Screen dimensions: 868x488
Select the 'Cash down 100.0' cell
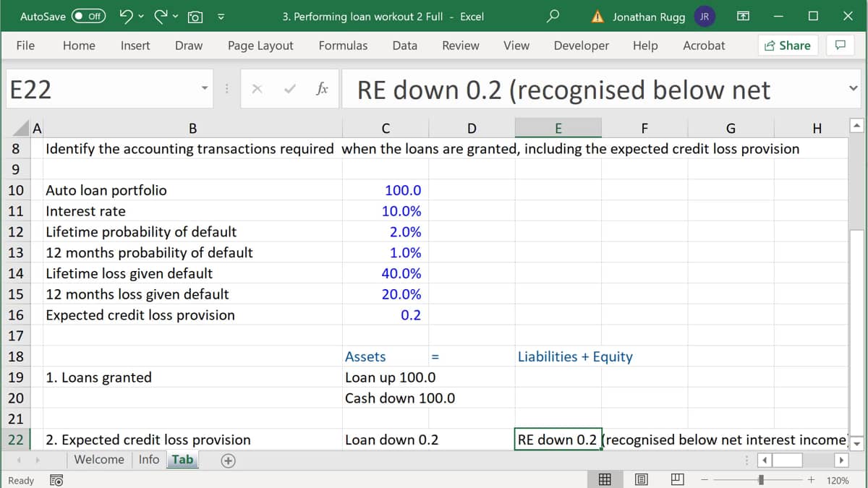click(x=385, y=398)
